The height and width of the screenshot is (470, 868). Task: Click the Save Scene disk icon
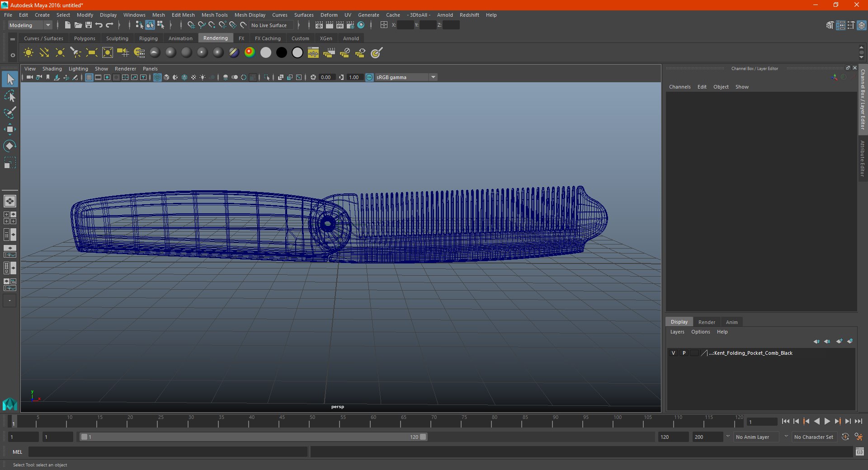[x=89, y=25]
